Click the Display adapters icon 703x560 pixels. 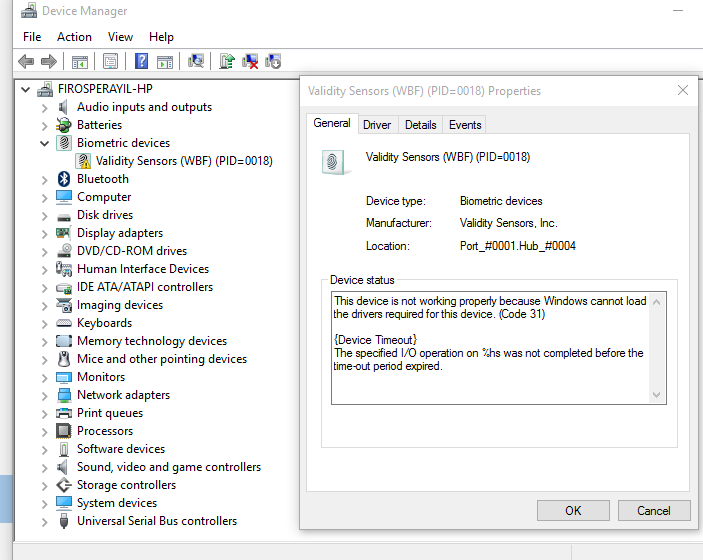tap(63, 233)
